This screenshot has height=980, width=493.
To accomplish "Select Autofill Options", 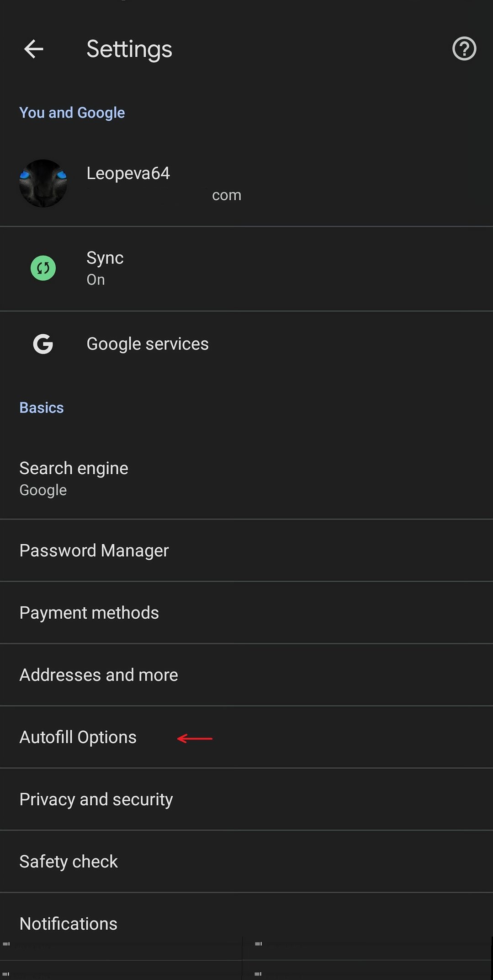I will pyautogui.click(x=78, y=737).
